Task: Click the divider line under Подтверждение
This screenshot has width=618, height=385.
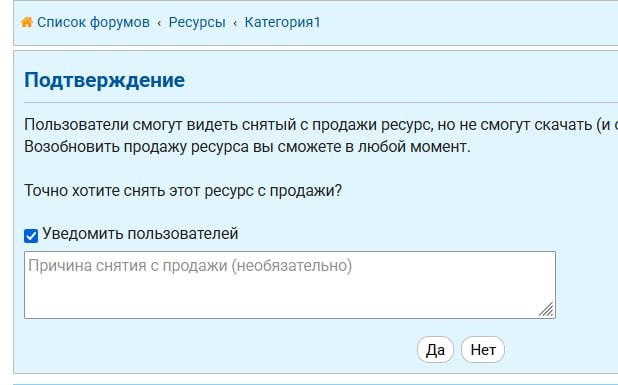Action: (321, 102)
